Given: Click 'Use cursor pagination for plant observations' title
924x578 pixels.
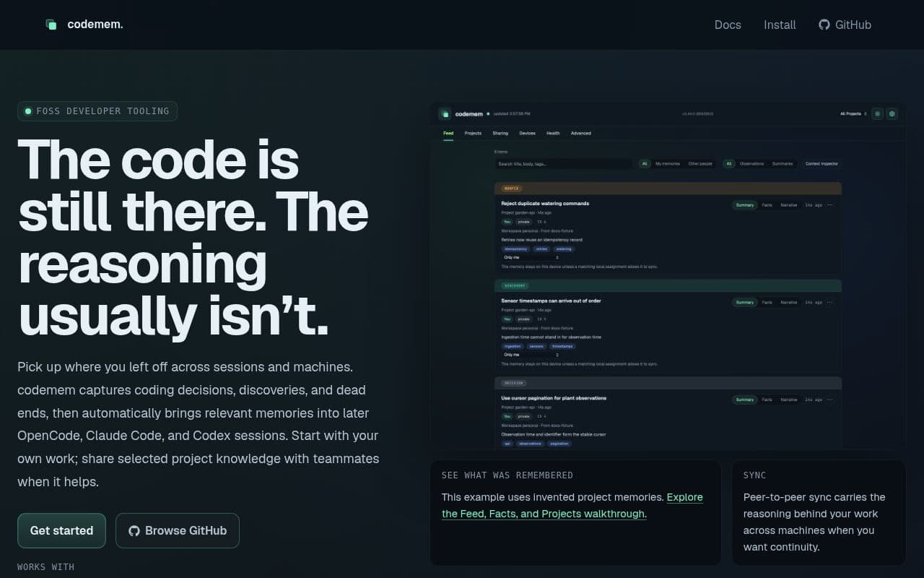Looking at the screenshot, I should coord(554,398).
